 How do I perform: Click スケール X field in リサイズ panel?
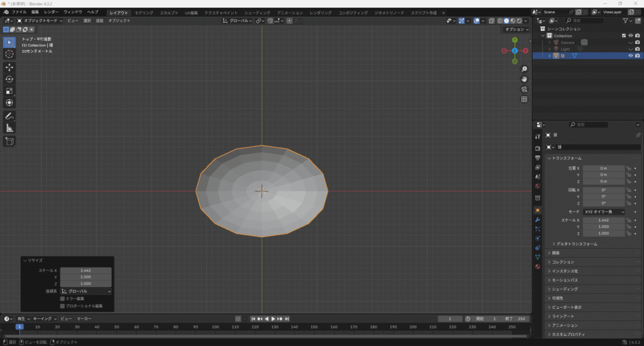tap(86, 271)
